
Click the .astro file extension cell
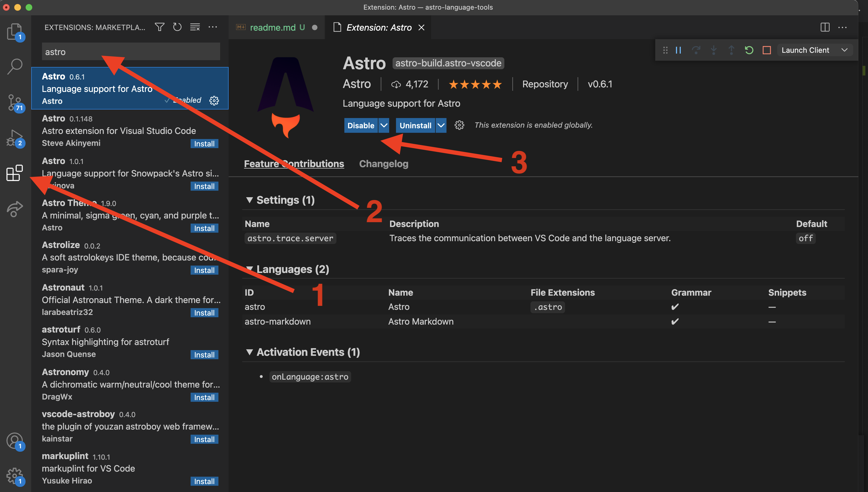(547, 307)
